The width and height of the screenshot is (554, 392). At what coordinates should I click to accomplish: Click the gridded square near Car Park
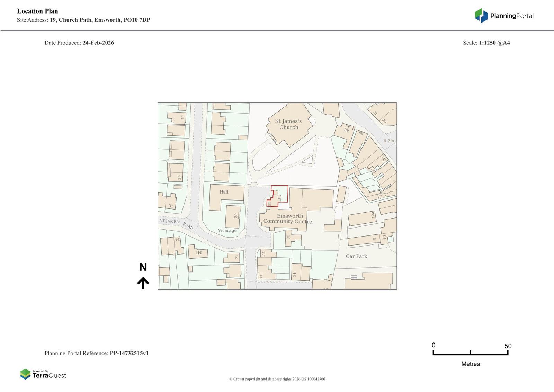point(354,277)
